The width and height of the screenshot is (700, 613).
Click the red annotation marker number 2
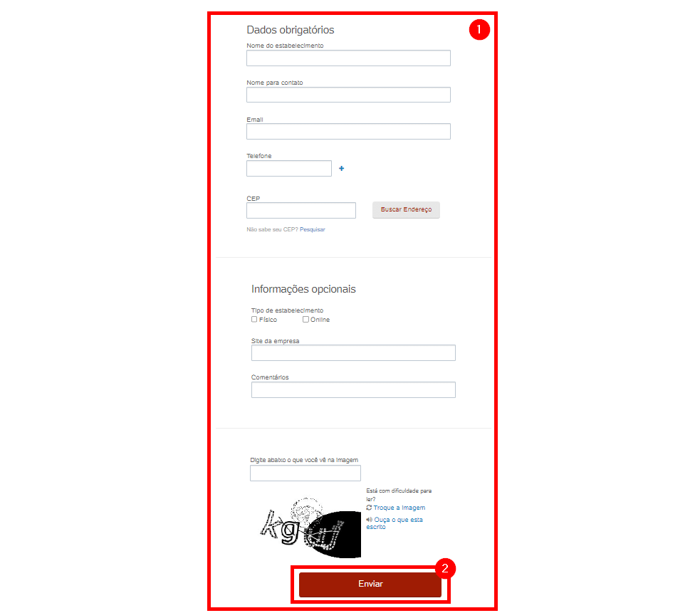point(445,568)
